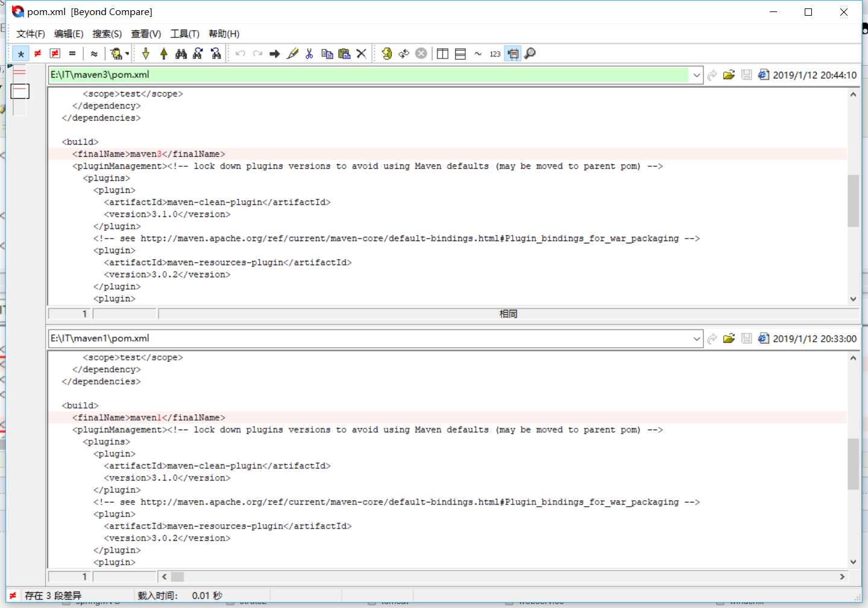This screenshot has width=868, height=608.
Task: Switch to over-under layout icon
Action: pos(461,54)
